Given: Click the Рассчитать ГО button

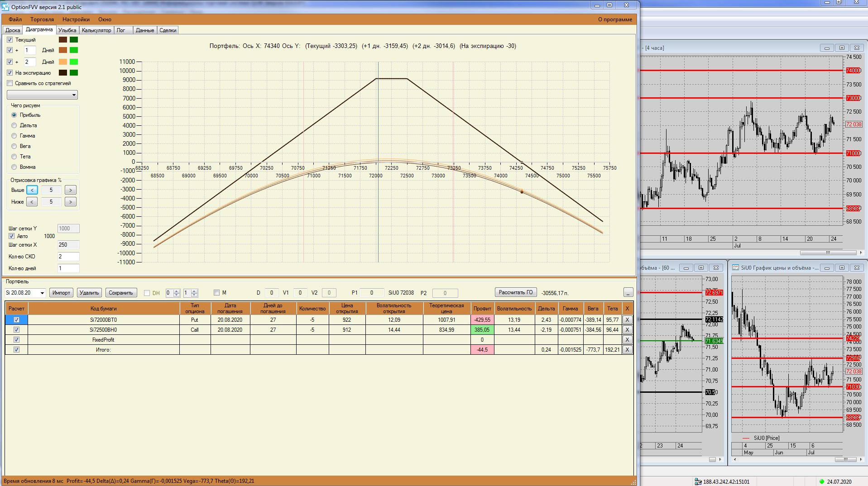Looking at the screenshot, I should [516, 292].
